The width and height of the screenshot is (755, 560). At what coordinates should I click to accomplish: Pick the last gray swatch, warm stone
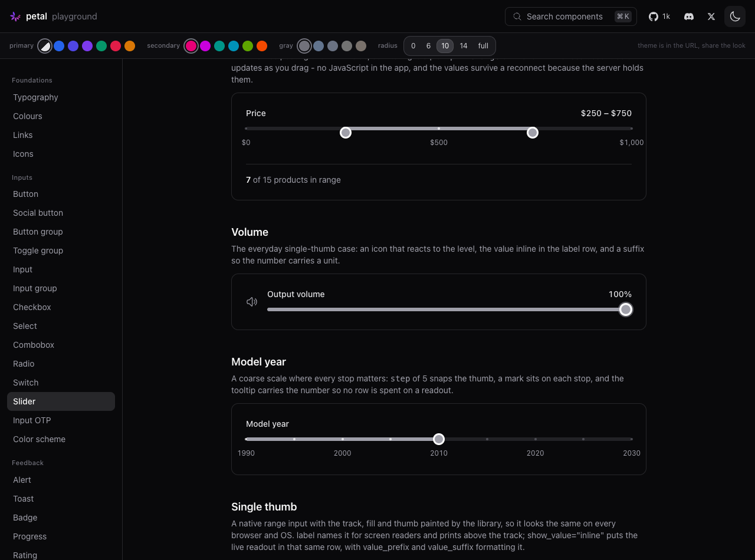(x=361, y=46)
